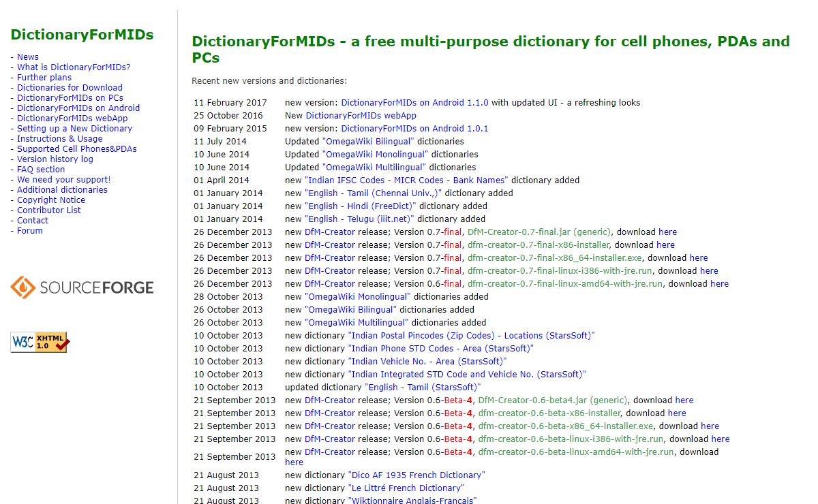Open Indian Phone STD Codes dictionary link
The width and height of the screenshot is (818, 504).
click(x=441, y=349)
